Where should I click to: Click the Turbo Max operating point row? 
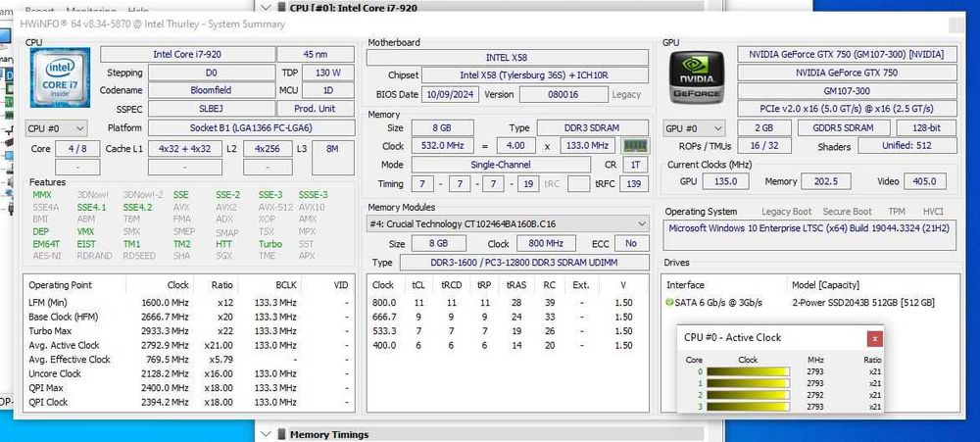189,331
